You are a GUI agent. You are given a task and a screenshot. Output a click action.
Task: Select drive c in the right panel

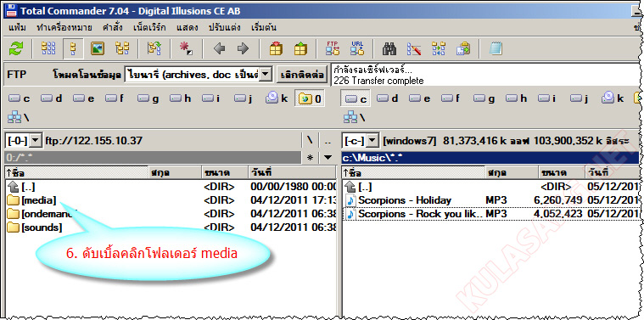(x=356, y=99)
